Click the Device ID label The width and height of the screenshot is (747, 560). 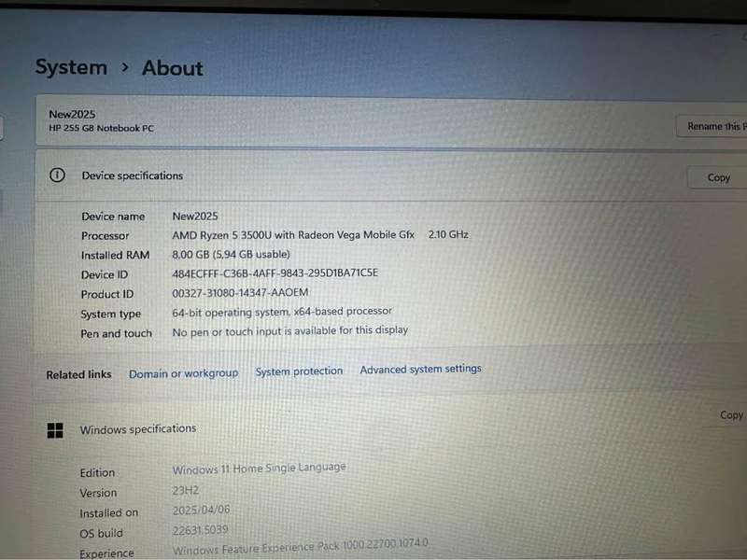tap(105, 275)
